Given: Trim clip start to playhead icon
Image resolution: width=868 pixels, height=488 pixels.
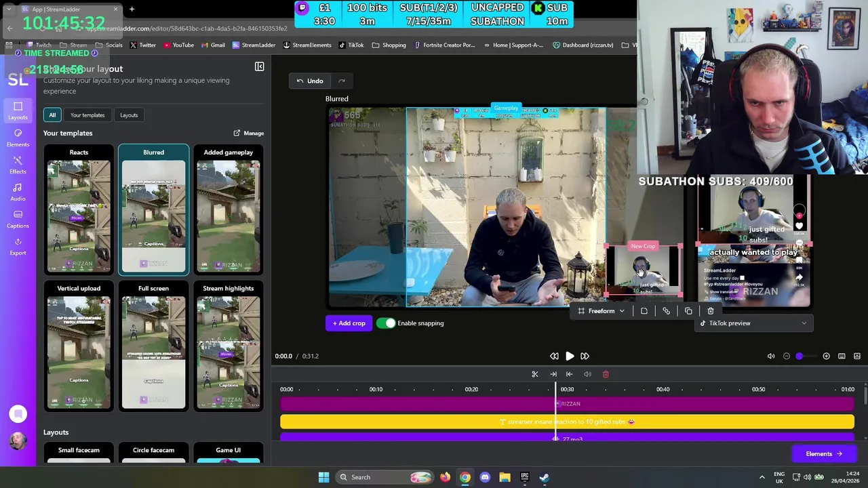Looking at the screenshot, I should [570, 374].
